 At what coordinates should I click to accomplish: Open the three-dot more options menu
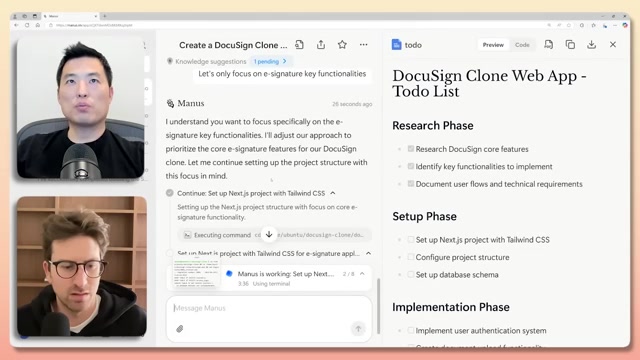363,45
